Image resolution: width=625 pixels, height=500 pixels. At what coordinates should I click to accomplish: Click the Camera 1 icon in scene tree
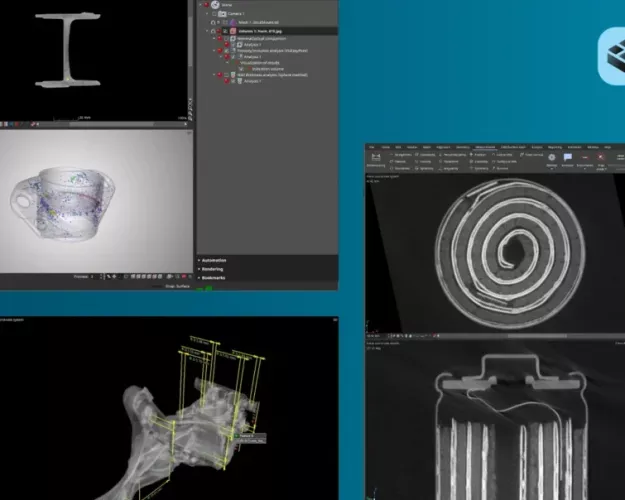click(x=222, y=13)
